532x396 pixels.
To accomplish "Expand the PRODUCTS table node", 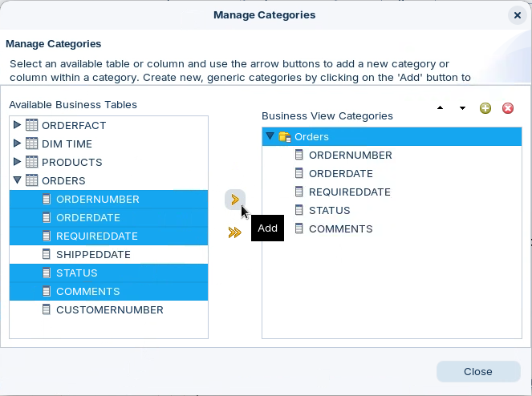I will pyautogui.click(x=18, y=162).
